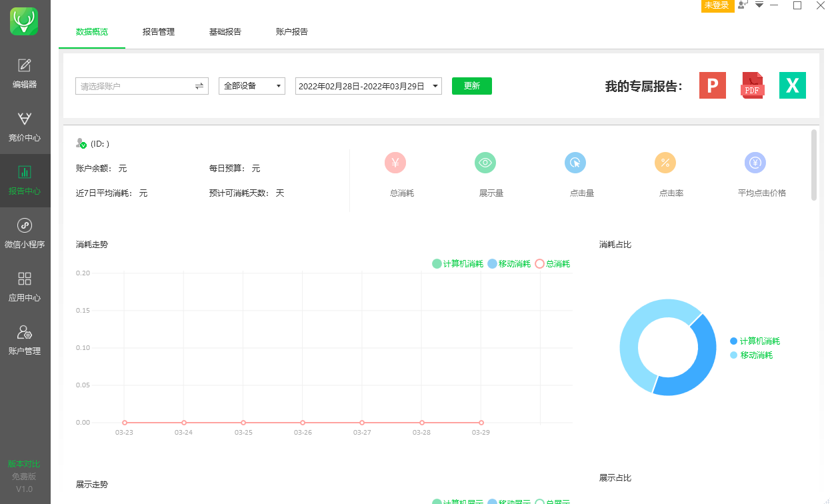Click the vertical scrollbar thumb
830x504 pixels.
coord(814,165)
